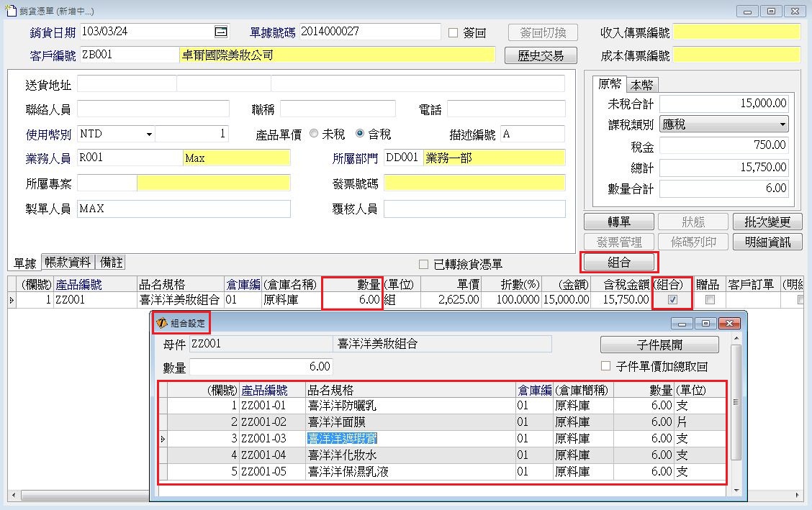Switch to the 備註 tab
This screenshot has height=510, width=812.
(112, 263)
